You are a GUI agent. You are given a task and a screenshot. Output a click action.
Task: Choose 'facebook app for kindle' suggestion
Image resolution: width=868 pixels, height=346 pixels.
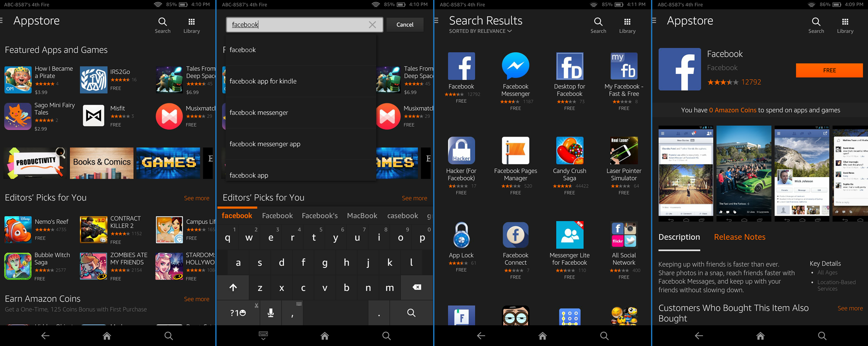tap(300, 81)
